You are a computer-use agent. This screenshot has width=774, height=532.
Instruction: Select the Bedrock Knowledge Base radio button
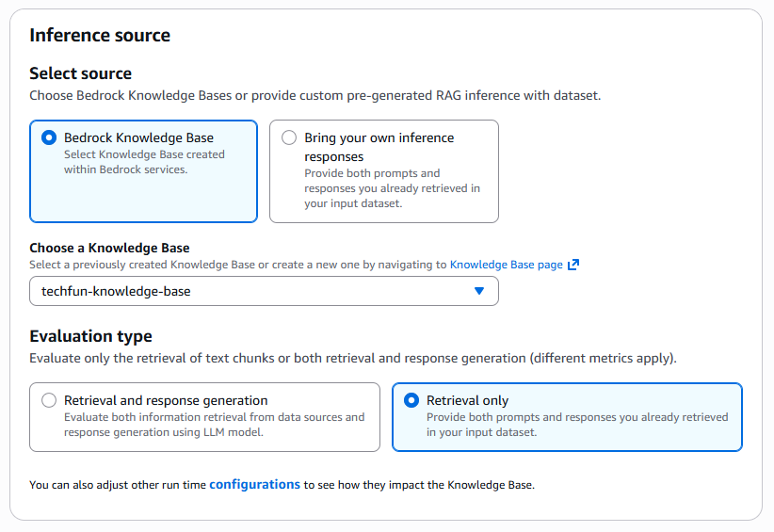point(49,137)
